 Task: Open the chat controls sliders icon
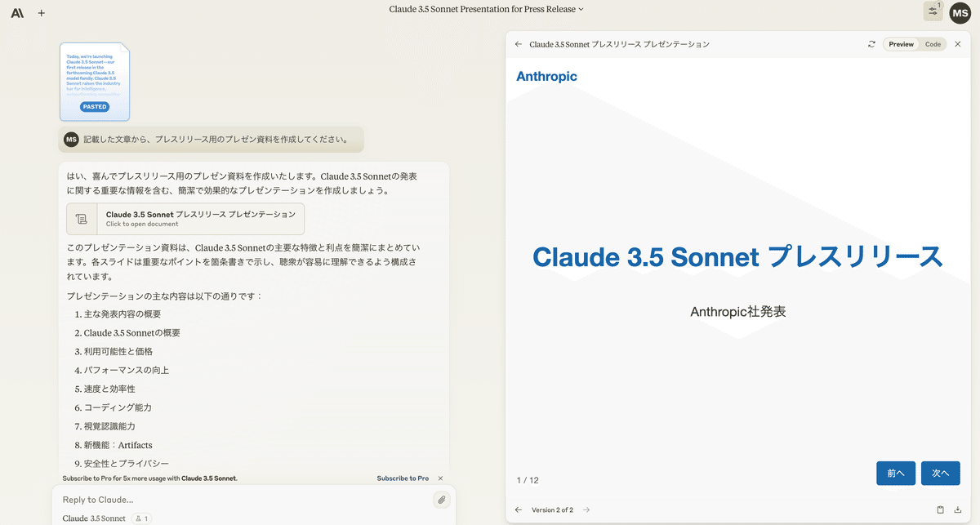coord(933,11)
